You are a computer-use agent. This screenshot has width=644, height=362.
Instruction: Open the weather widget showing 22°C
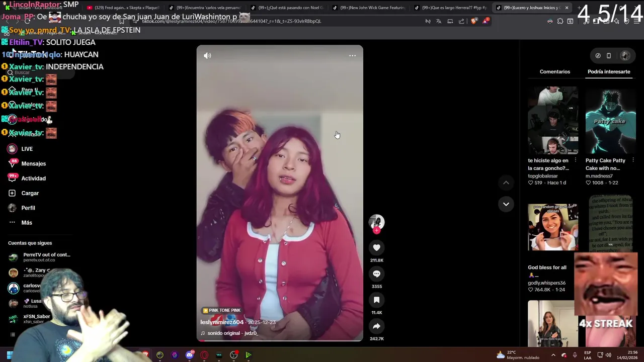[517, 355]
